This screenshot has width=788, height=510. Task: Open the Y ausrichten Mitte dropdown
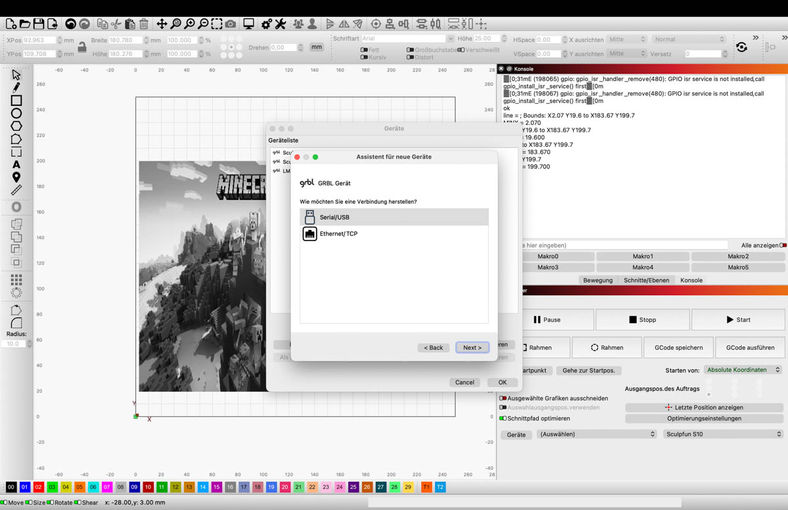(627, 53)
